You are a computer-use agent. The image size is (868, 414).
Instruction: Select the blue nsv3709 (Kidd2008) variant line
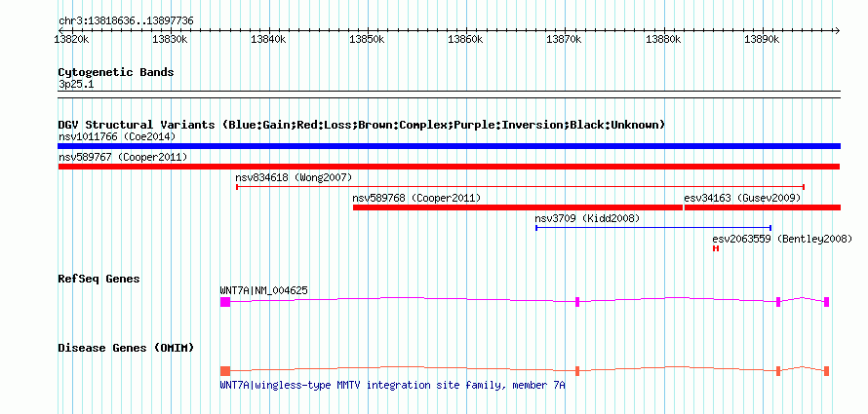(x=653, y=228)
